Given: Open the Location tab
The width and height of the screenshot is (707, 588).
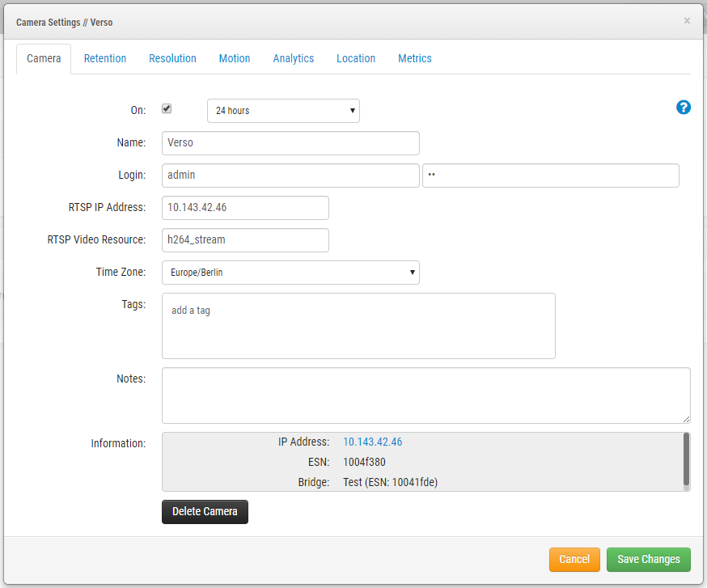Looking at the screenshot, I should [x=356, y=58].
